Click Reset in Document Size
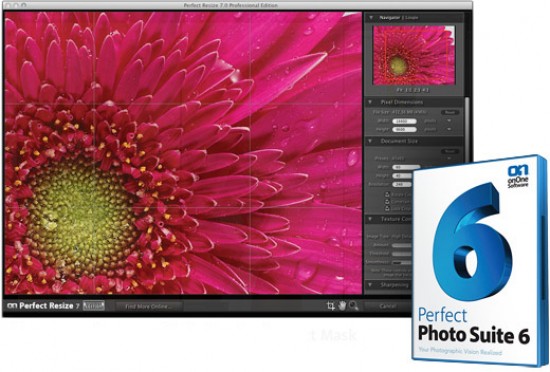 pyautogui.click(x=450, y=151)
